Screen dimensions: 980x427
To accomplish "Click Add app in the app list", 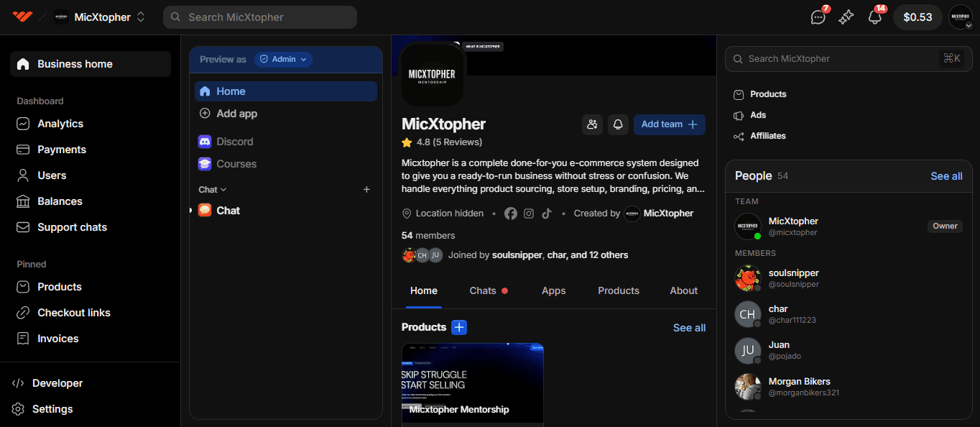I will click(286, 114).
